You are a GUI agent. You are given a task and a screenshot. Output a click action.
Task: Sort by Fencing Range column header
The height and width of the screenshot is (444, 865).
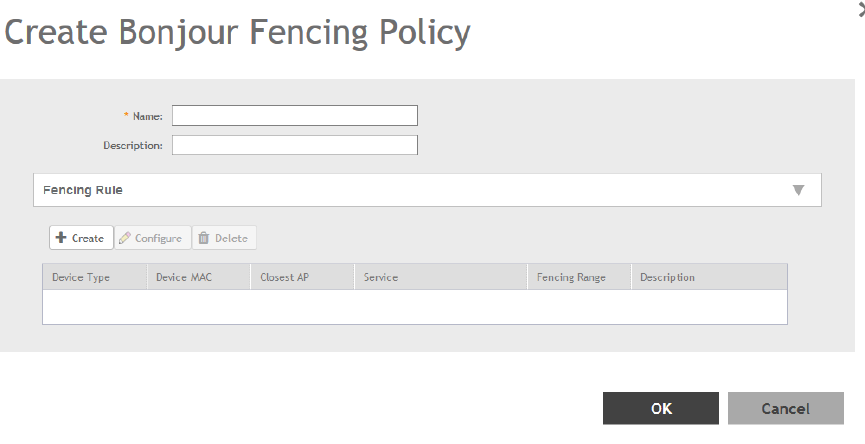570,277
